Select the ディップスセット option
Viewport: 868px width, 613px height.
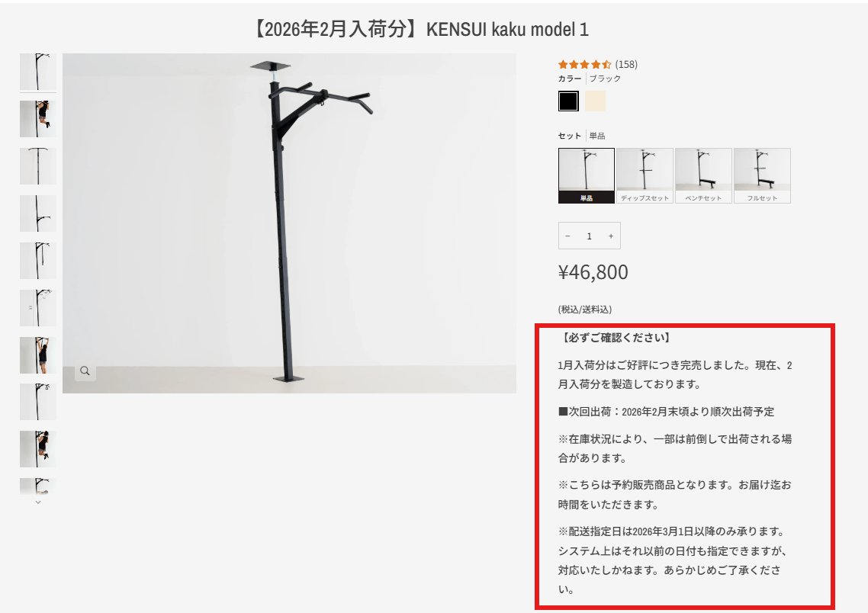tap(645, 175)
